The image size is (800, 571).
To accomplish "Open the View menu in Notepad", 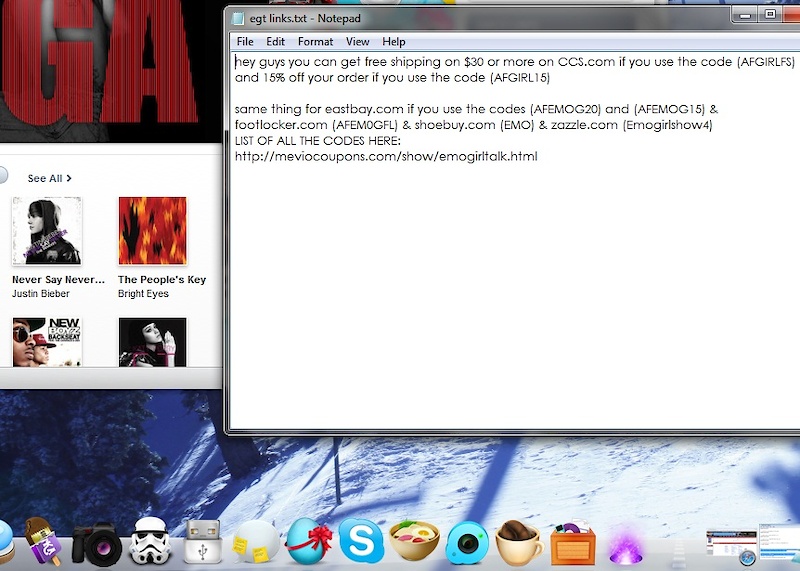I will point(358,42).
